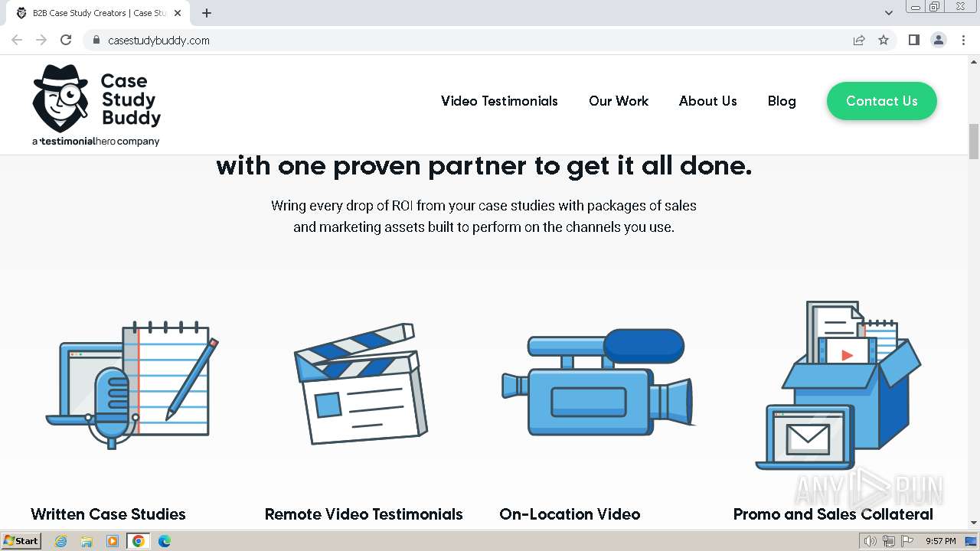This screenshot has width=980, height=551.
Task: Reload the current page
Action: [66, 40]
